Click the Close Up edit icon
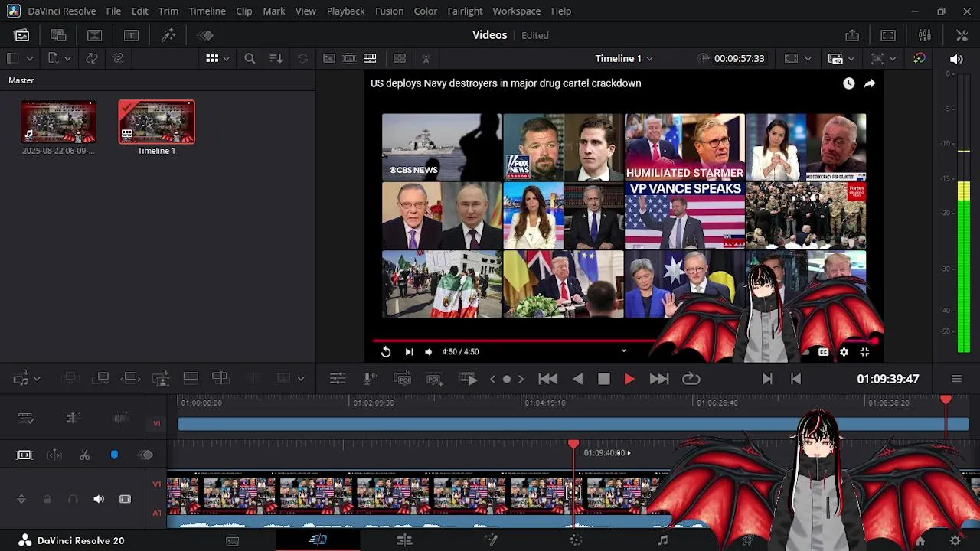980x551 pixels. 161,378
